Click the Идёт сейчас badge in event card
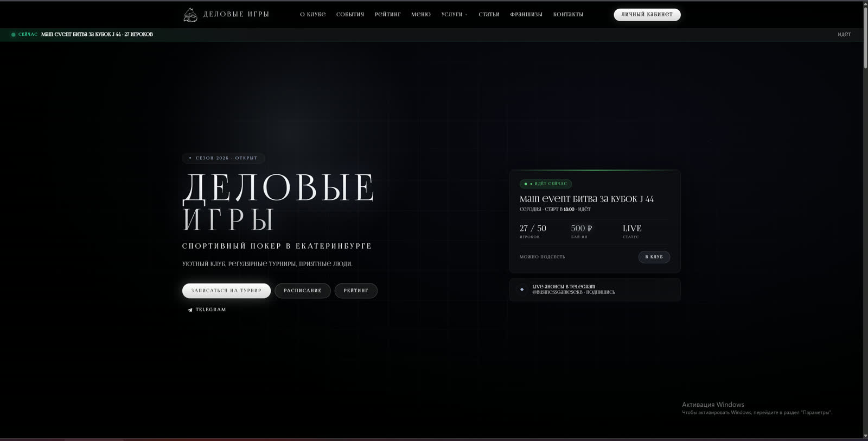868x441 pixels. coord(545,184)
